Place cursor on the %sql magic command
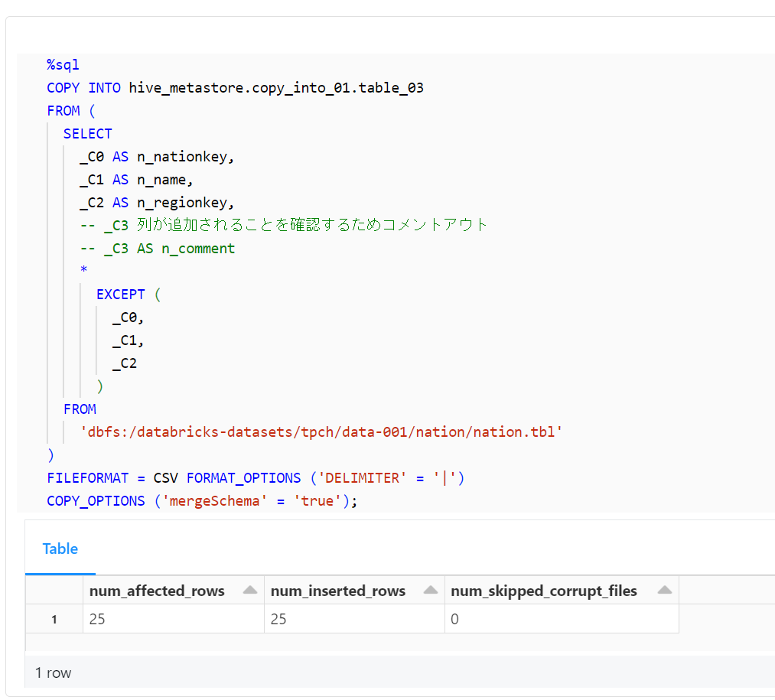The height and width of the screenshot is (700, 775). (63, 65)
